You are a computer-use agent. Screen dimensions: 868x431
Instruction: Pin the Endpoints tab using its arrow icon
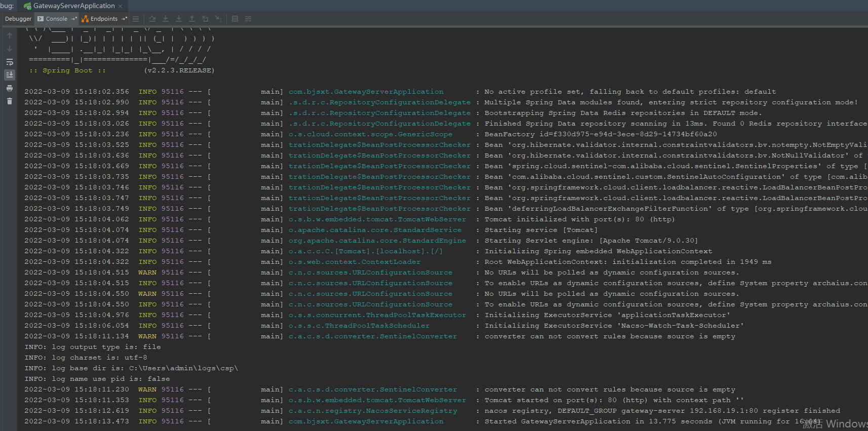click(x=124, y=19)
